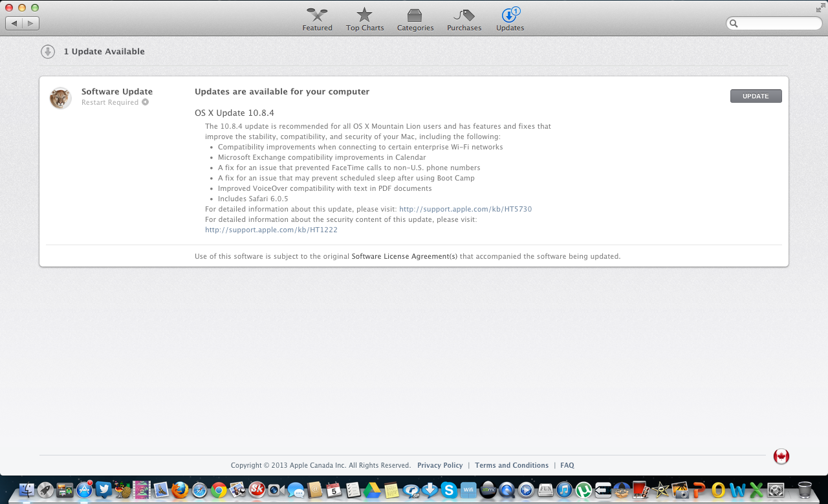Screen dimensions: 828x504
Task: Open the Wifi app in dock
Action: click(468, 490)
